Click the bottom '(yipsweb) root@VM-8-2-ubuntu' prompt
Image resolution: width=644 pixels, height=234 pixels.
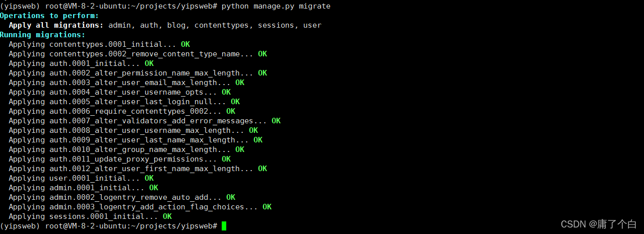(x=109, y=226)
